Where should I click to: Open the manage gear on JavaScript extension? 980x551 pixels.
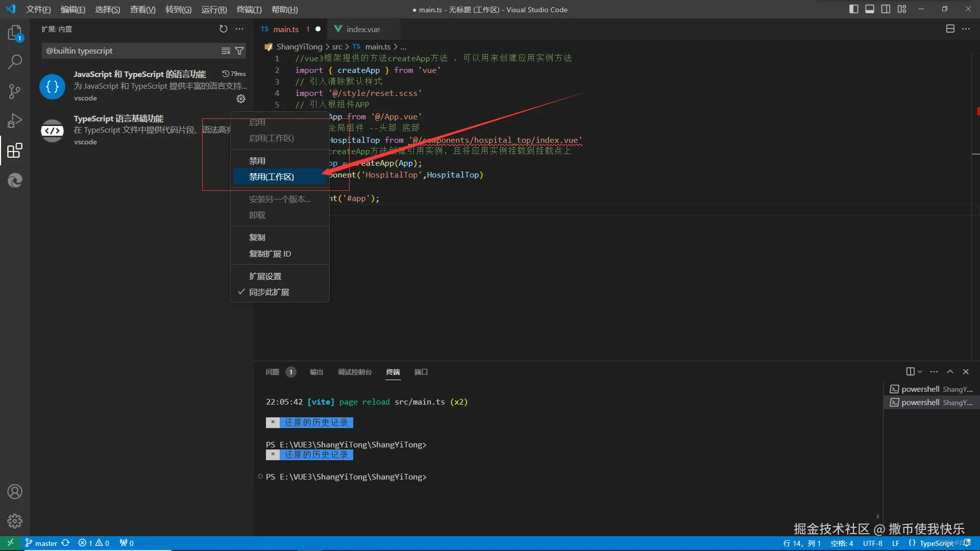coord(241,99)
